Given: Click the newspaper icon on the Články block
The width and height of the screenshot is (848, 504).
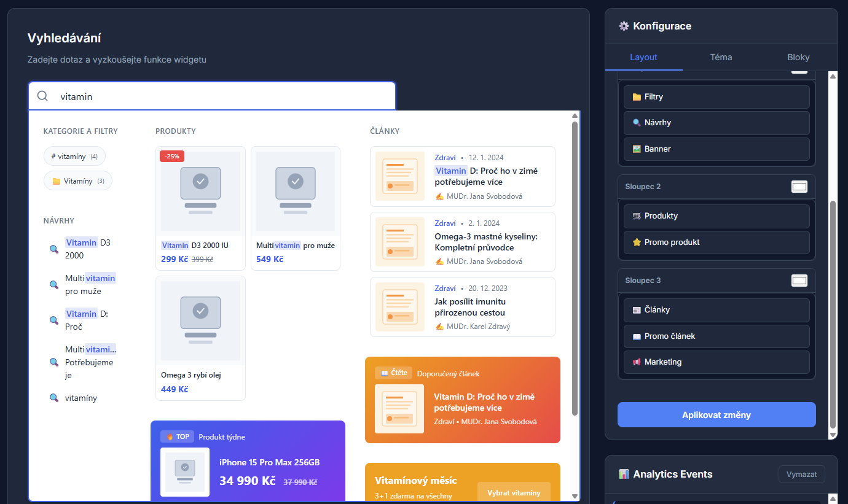Looking at the screenshot, I should click(x=637, y=310).
